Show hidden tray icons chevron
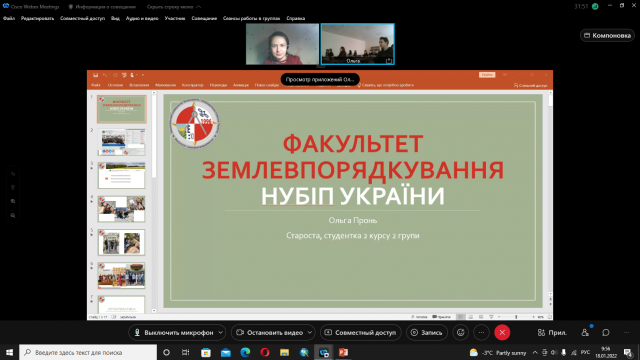Screen dimensions: 640x360 (535, 352)
